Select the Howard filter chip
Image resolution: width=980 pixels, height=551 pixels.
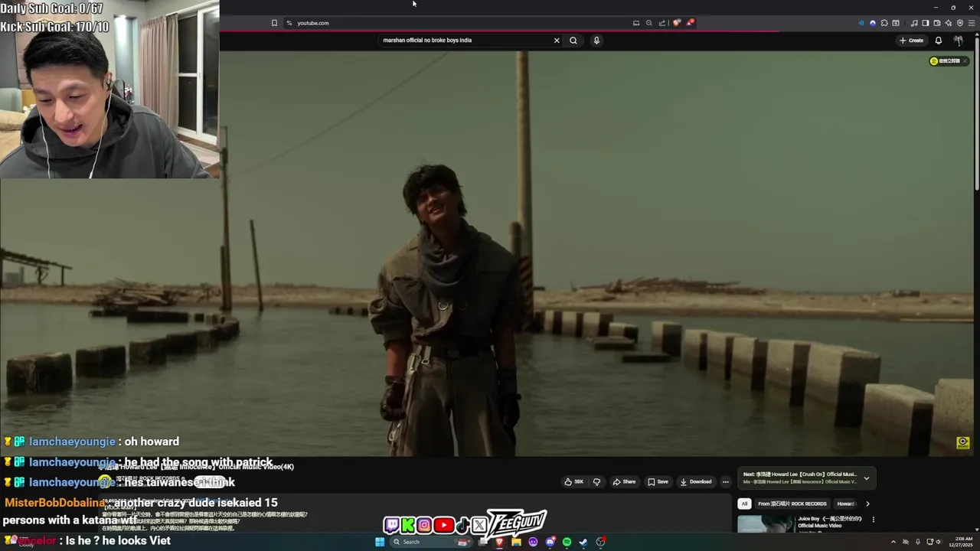[846, 504]
